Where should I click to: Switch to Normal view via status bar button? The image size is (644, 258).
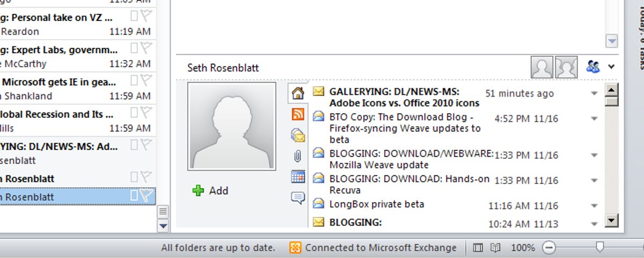478,248
